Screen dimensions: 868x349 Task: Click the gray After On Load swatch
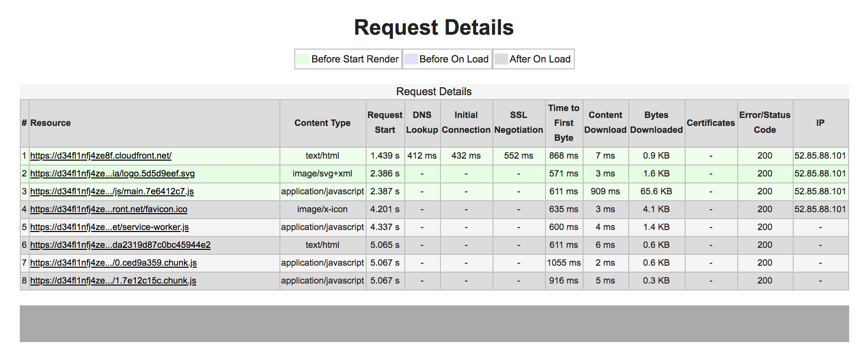tap(501, 59)
